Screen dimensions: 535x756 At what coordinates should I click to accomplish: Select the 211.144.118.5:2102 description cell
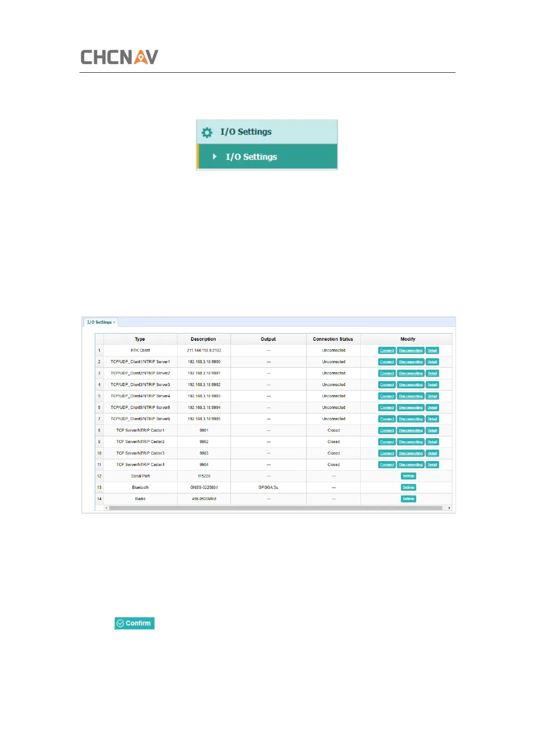(204, 351)
